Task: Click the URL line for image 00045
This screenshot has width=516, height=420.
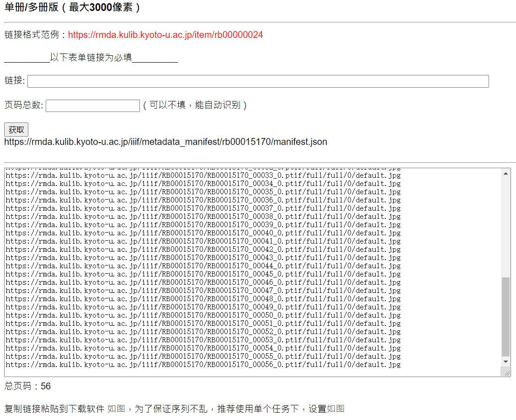Action: [203, 274]
